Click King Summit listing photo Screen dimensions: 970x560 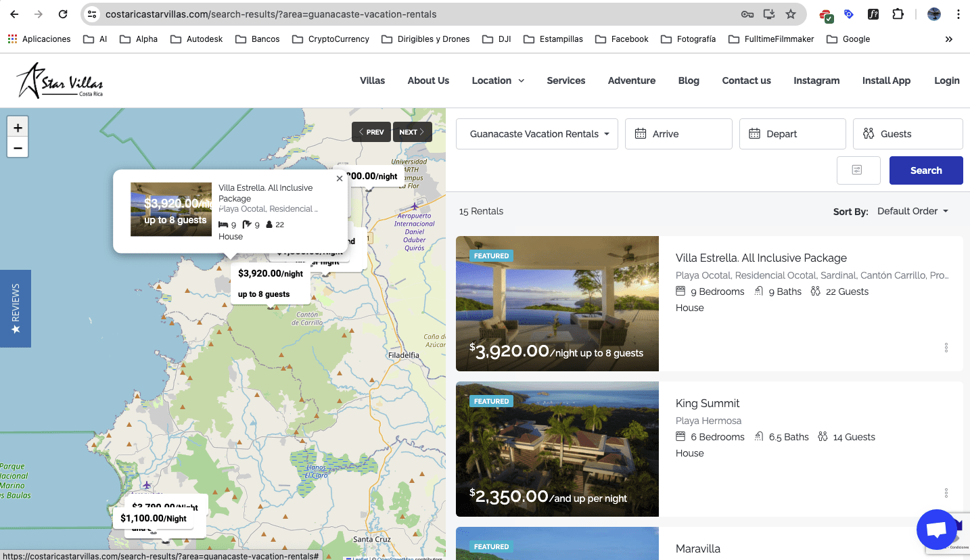[557, 449]
